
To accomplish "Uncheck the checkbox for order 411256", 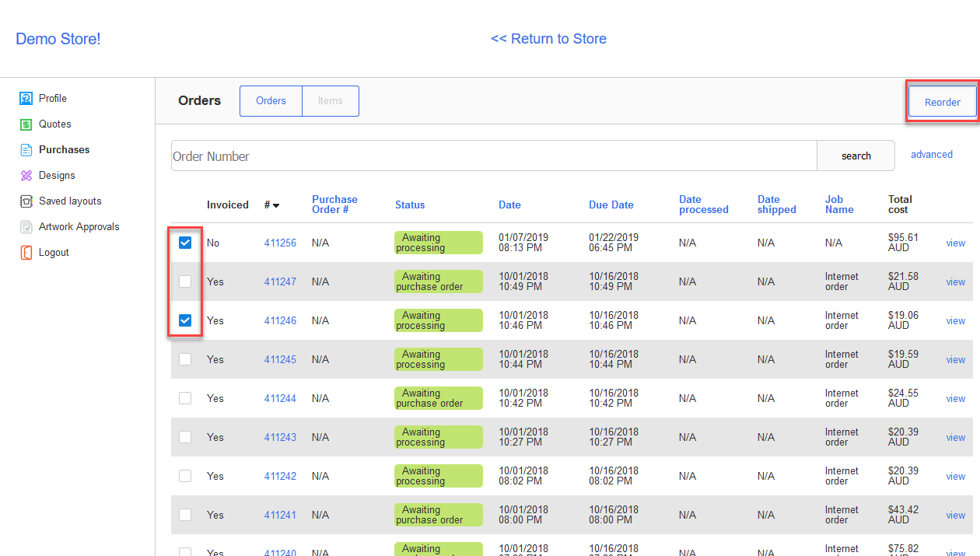I will [x=185, y=243].
